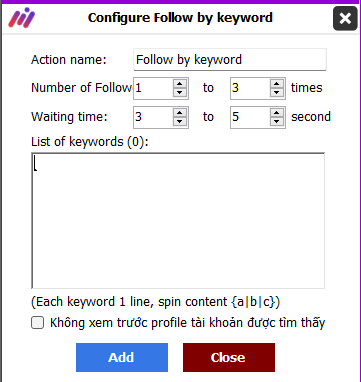Focus the List of keywords text area
This screenshot has height=382, width=361.
(178, 221)
